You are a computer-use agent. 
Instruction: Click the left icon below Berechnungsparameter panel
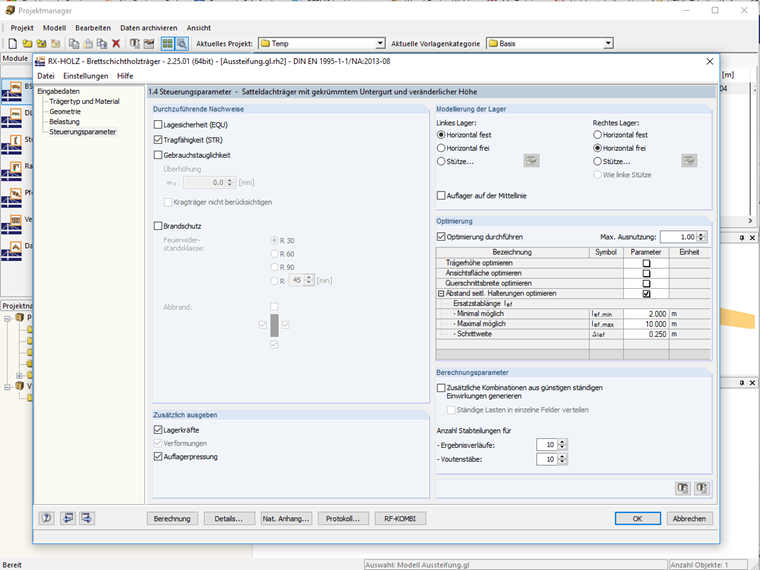[683, 488]
